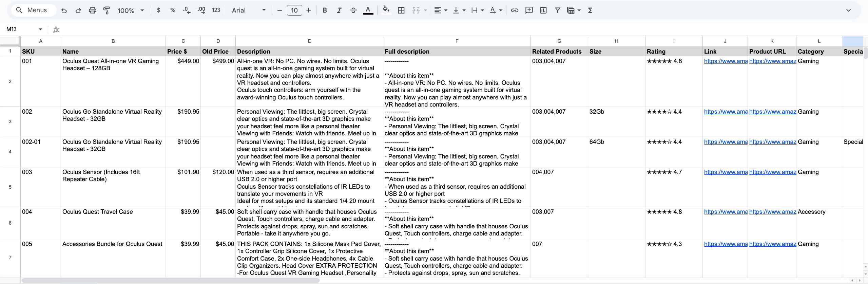868x284 pixels.
Task: Click the Undo icon
Action: click(x=64, y=11)
